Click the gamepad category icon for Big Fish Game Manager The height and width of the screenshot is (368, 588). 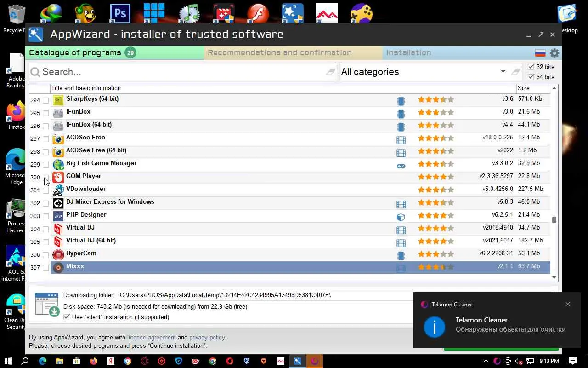click(401, 166)
